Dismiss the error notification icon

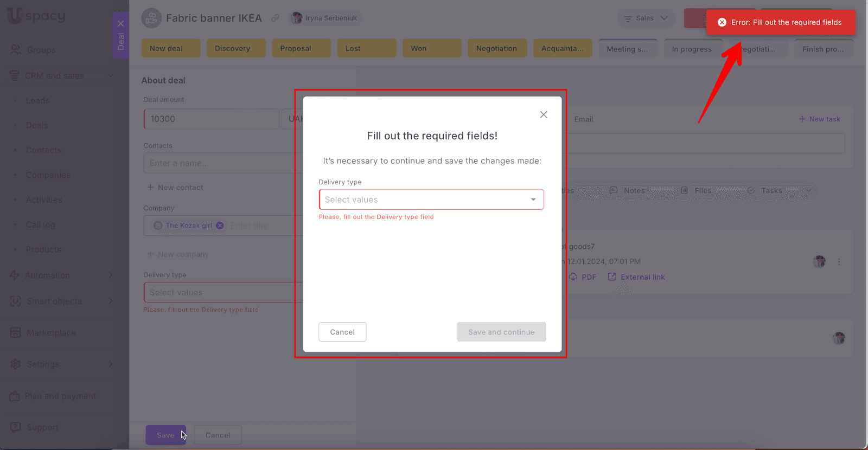(x=722, y=22)
